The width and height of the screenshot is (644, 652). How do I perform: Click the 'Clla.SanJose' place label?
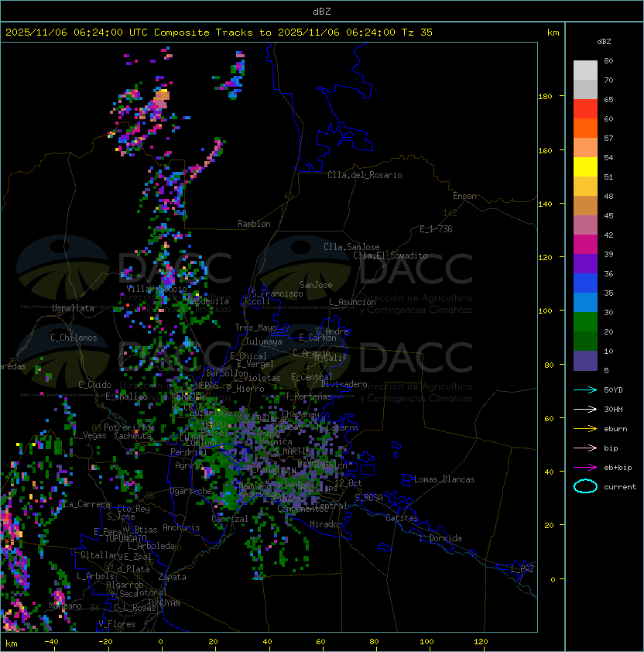[351, 247]
